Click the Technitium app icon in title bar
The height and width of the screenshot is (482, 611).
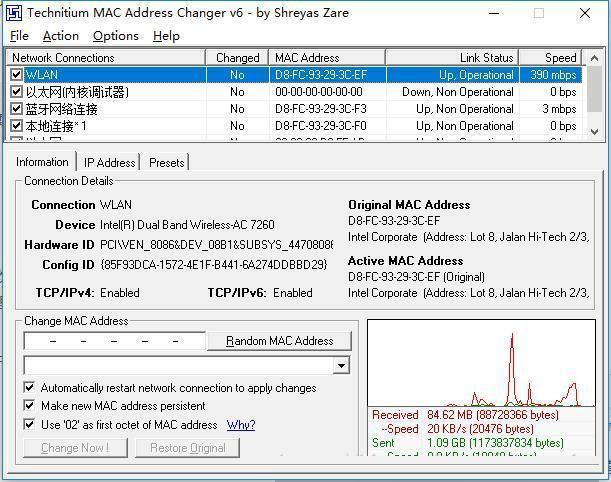(x=14, y=13)
